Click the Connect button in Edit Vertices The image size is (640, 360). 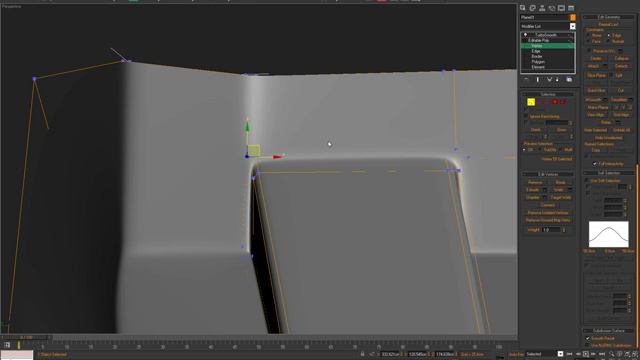(548, 205)
